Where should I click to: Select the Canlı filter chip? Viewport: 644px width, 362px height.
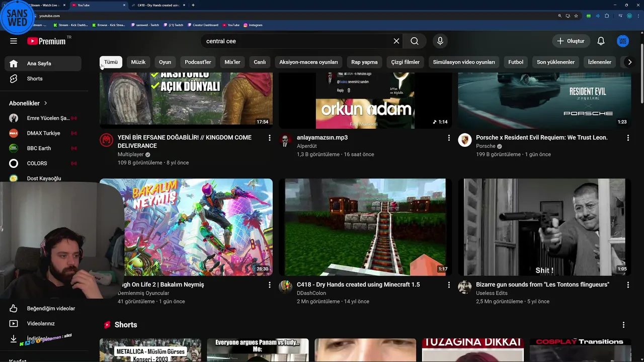click(x=260, y=62)
